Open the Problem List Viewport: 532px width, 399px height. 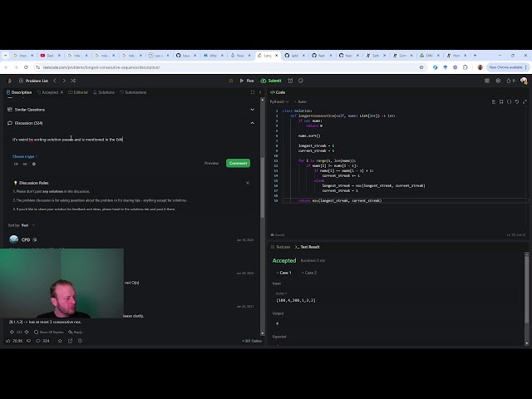click(x=33, y=81)
